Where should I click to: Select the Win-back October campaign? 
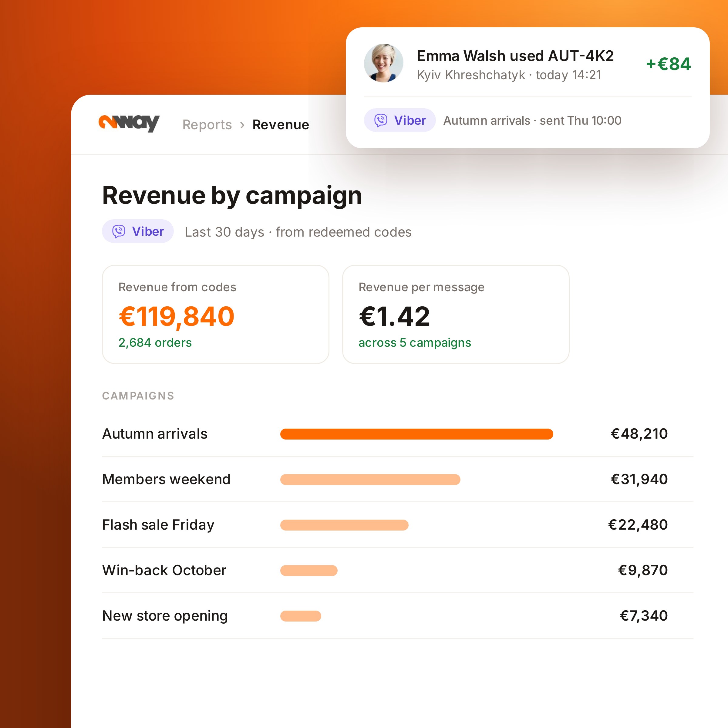[x=398, y=571]
